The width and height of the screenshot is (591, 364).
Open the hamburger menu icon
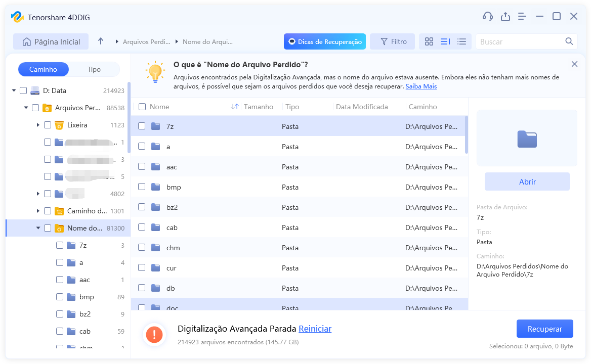[x=522, y=16]
